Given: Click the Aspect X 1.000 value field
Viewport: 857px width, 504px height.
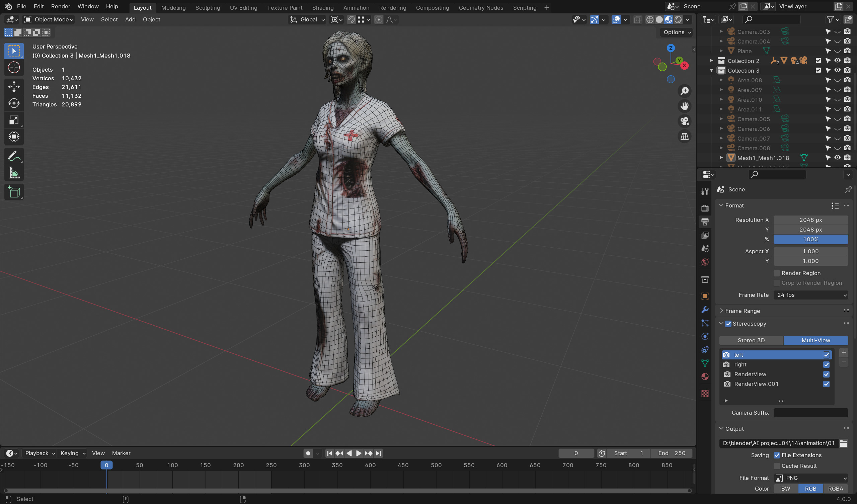Looking at the screenshot, I should 811,251.
